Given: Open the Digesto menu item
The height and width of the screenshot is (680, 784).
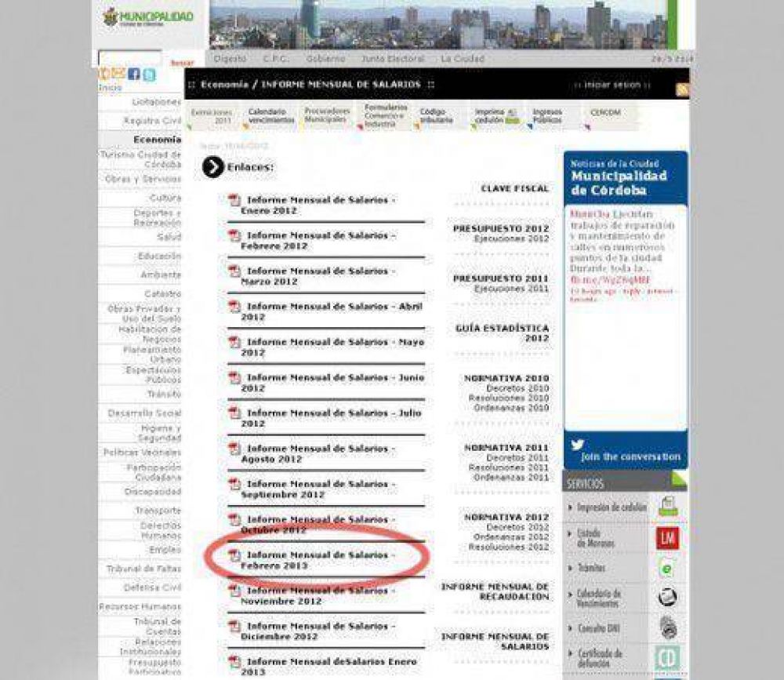Looking at the screenshot, I should [x=230, y=59].
